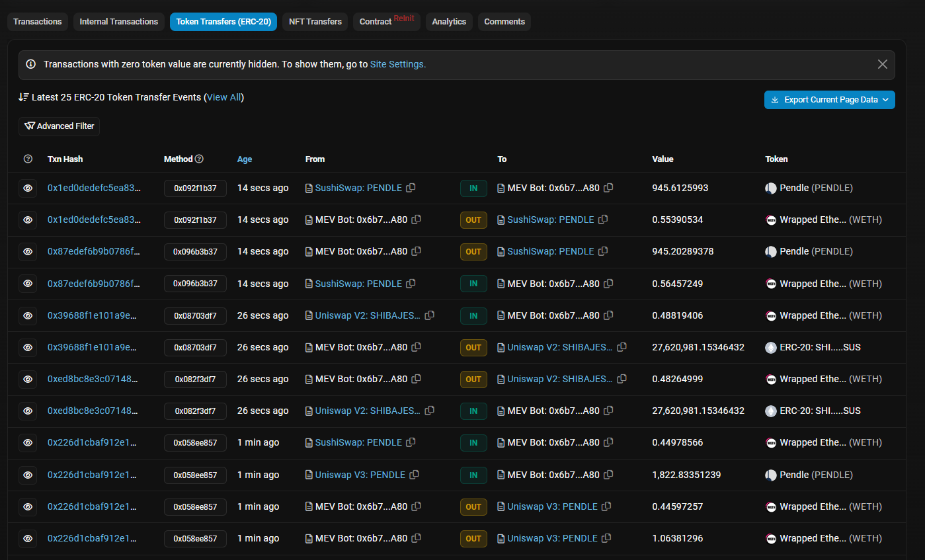Open the 0x87edef6b9b0786f hash in the 945.20289378 row

coord(95,251)
